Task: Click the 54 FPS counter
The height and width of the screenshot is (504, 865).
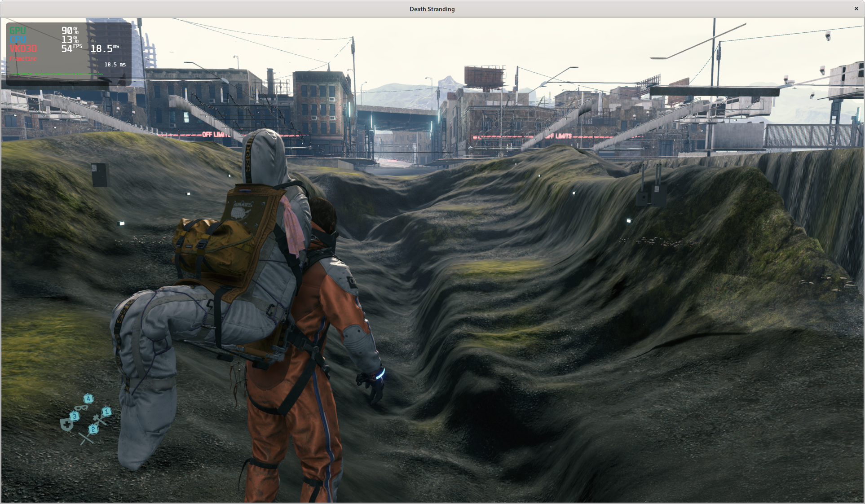Action: pyautogui.click(x=72, y=48)
